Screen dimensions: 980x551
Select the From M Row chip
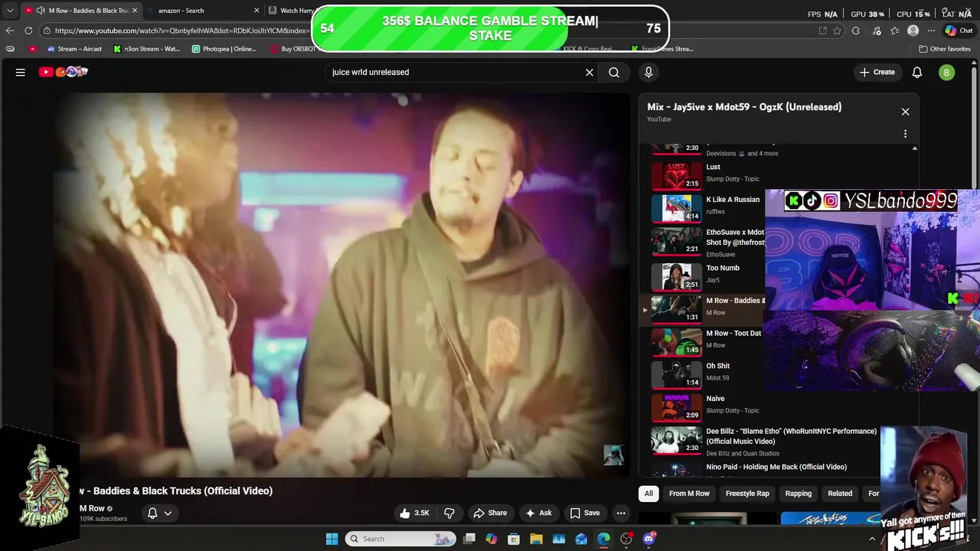point(689,494)
